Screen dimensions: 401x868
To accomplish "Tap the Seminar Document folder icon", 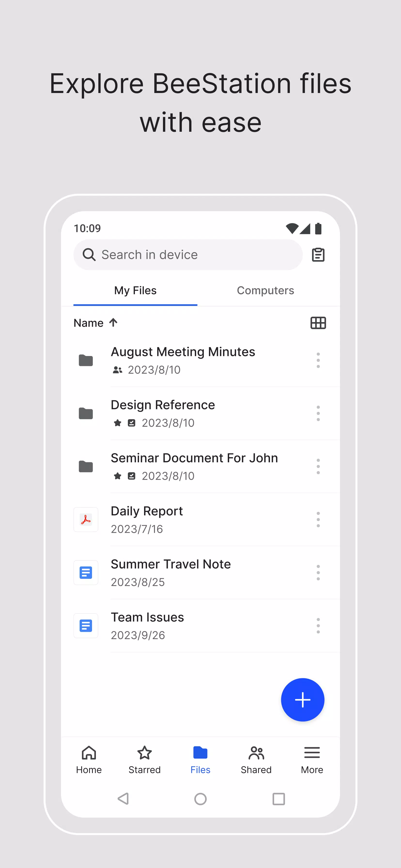I will coord(86,466).
